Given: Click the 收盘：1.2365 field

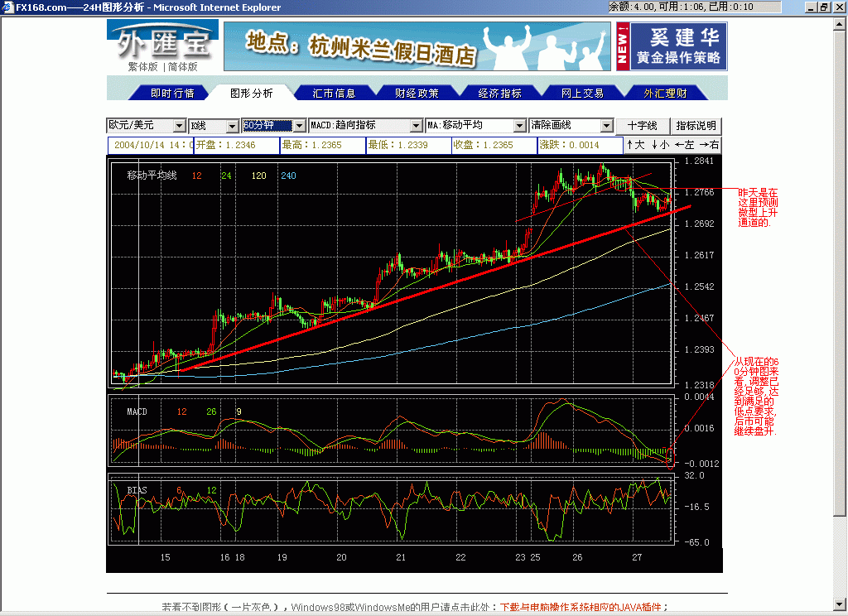Looking at the screenshot, I should click(494, 145).
